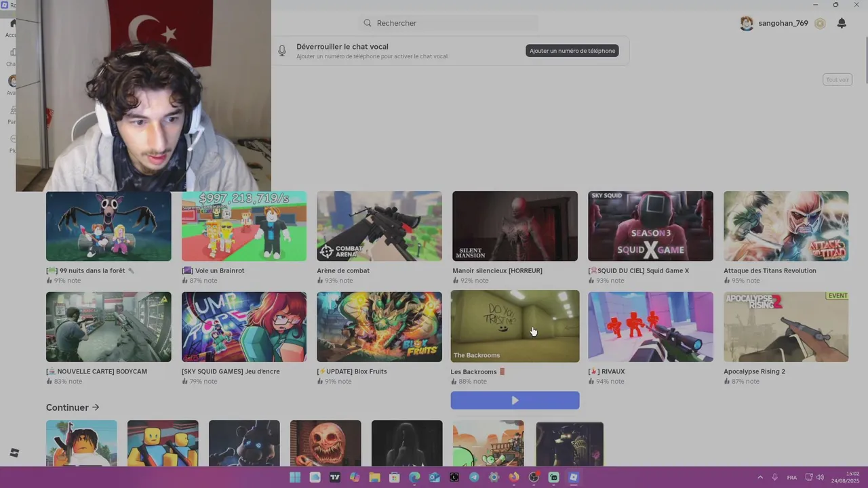This screenshot has height=488, width=868.
Task: Open Microsoft Edge from the taskbar
Action: click(x=414, y=477)
